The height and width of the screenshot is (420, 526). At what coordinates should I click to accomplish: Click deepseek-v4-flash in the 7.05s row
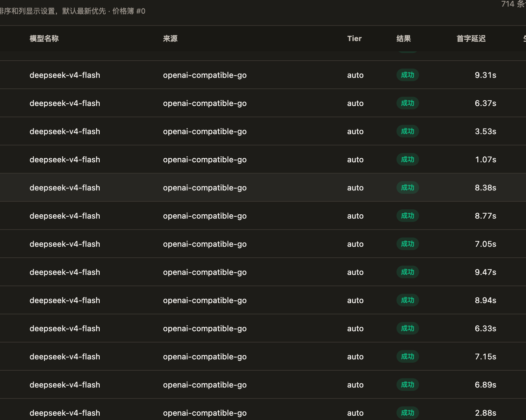pyautogui.click(x=65, y=244)
